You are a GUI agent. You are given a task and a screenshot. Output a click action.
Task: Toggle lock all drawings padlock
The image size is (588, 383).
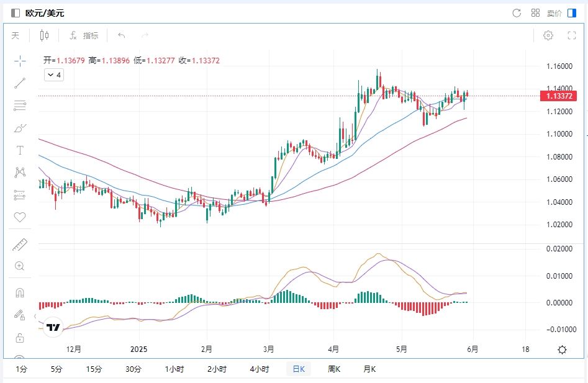(20, 338)
